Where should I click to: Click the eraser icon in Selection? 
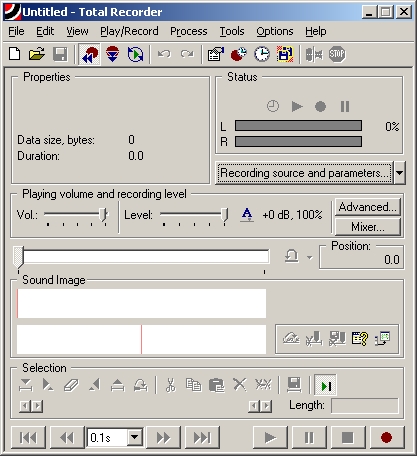[x=71, y=385]
